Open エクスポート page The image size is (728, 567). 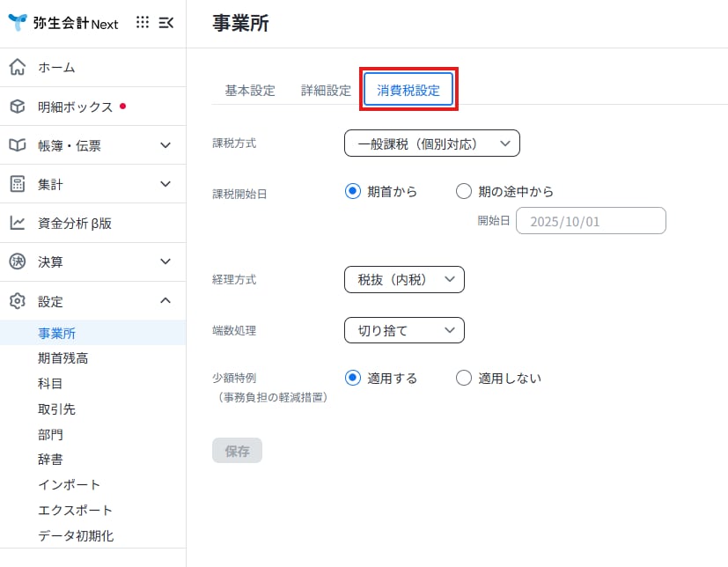point(75,511)
